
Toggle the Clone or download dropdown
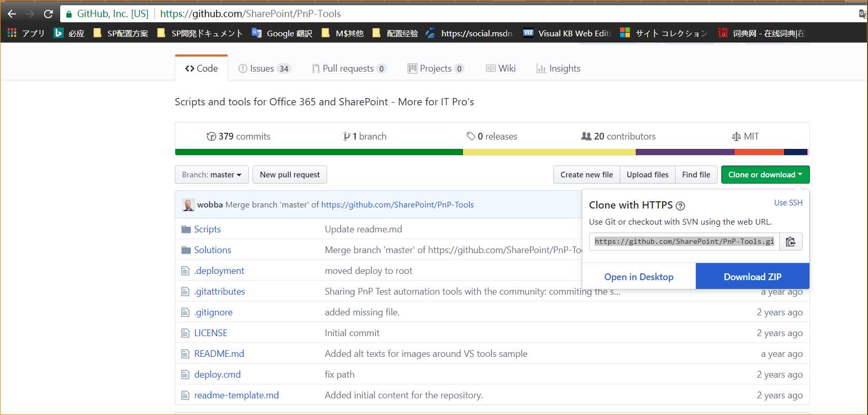pyautogui.click(x=765, y=175)
